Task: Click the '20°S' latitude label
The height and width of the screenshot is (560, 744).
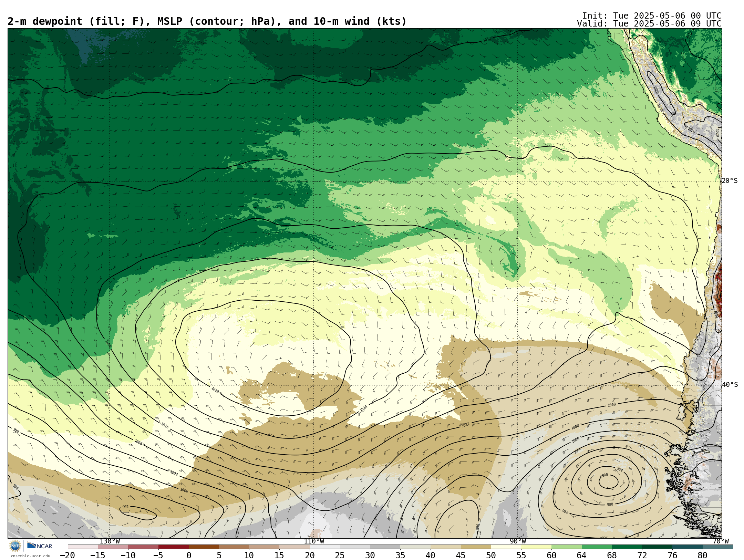Action: point(730,181)
